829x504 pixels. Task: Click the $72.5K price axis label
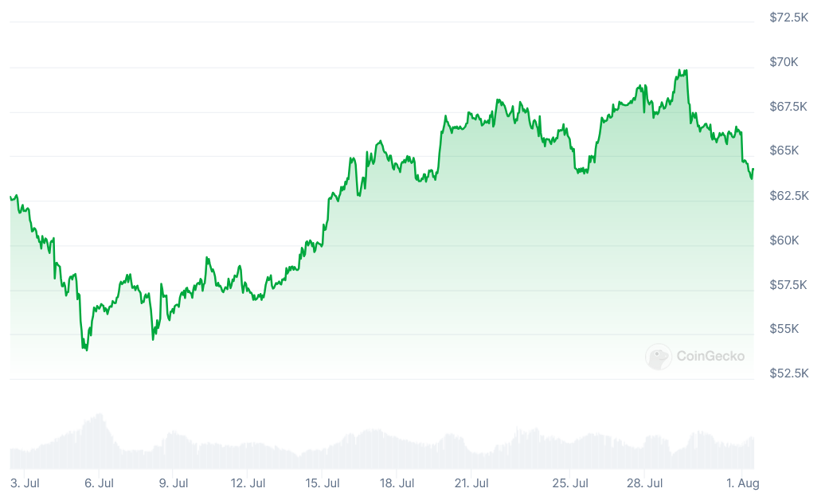[788, 17]
